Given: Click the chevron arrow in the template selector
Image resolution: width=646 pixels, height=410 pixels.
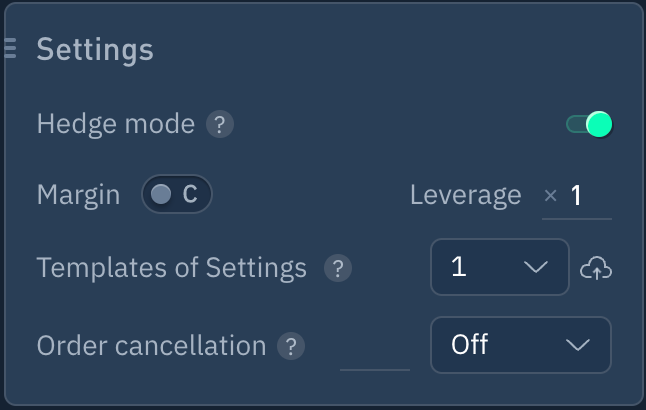Looking at the screenshot, I should point(536,267).
